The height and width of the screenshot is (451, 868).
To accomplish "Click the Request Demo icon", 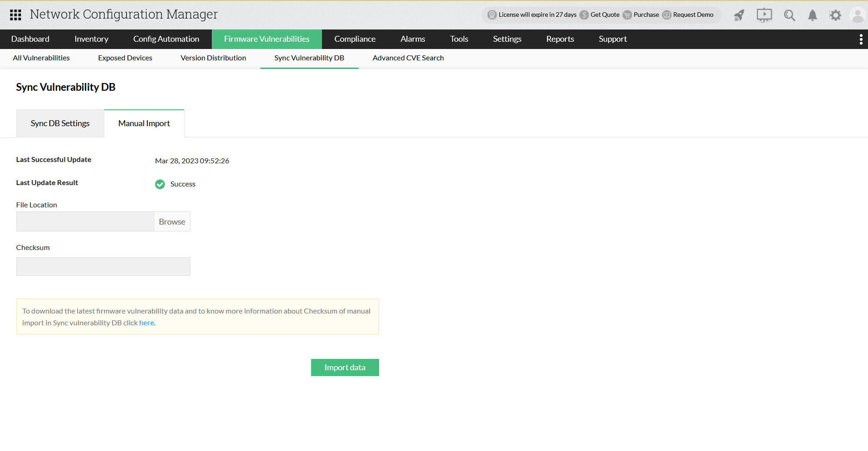I will coord(667,15).
